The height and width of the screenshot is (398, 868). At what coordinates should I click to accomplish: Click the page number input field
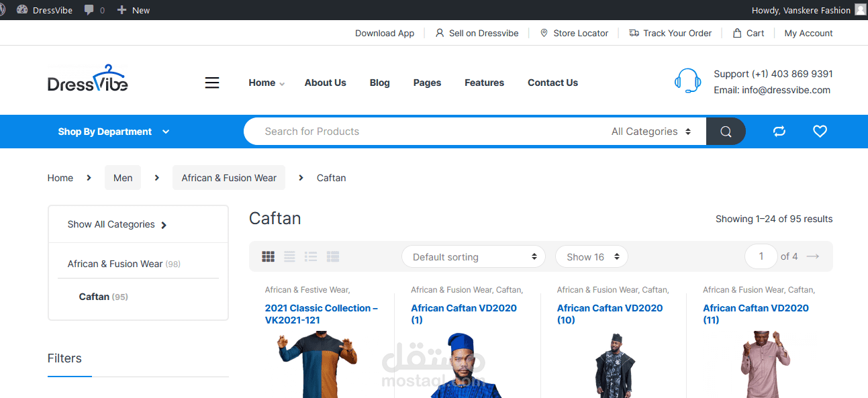pos(761,256)
